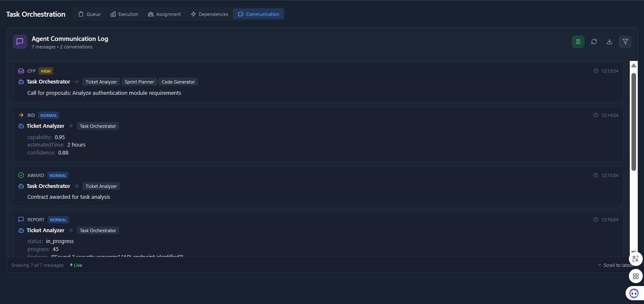Click the 'Call for proposals' message text
644x304 pixels.
(104, 93)
